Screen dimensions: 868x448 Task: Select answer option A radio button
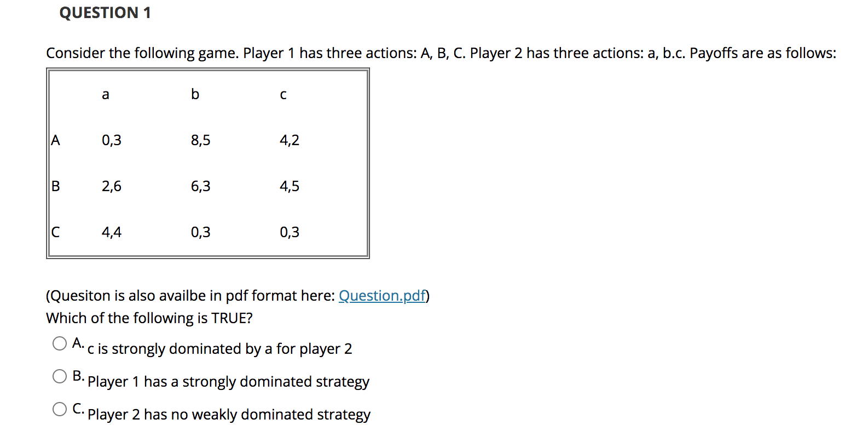59,343
